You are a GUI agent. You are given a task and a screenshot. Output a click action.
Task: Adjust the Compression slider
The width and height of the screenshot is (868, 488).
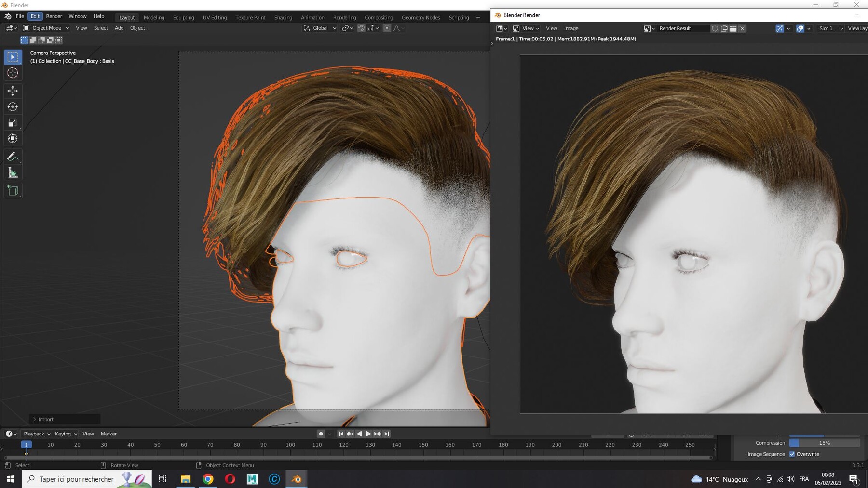click(x=824, y=443)
